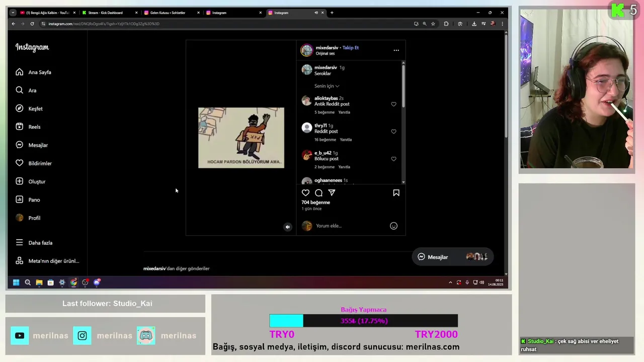The width and height of the screenshot is (644, 362).
Task: Share the post with paper plane icon
Action: click(x=332, y=193)
